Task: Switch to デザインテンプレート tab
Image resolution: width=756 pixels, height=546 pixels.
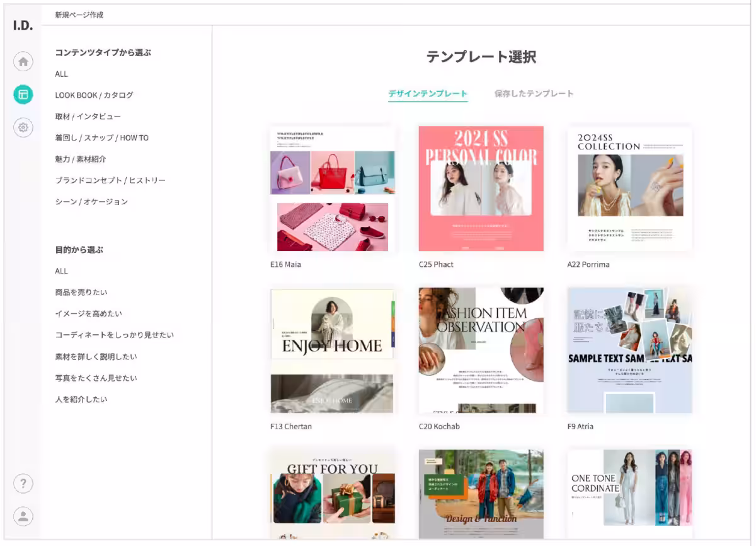Action: (428, 93)
